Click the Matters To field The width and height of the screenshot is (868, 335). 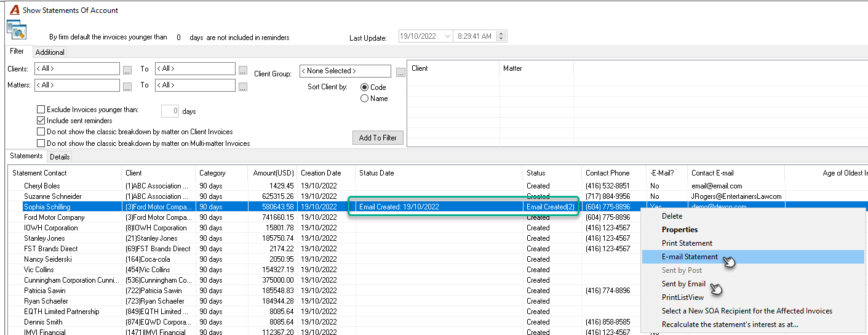195,85
